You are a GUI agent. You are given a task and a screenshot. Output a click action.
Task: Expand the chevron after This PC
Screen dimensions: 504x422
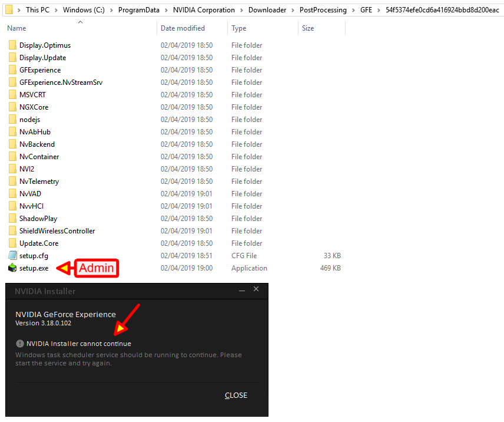tap(57, 10)
